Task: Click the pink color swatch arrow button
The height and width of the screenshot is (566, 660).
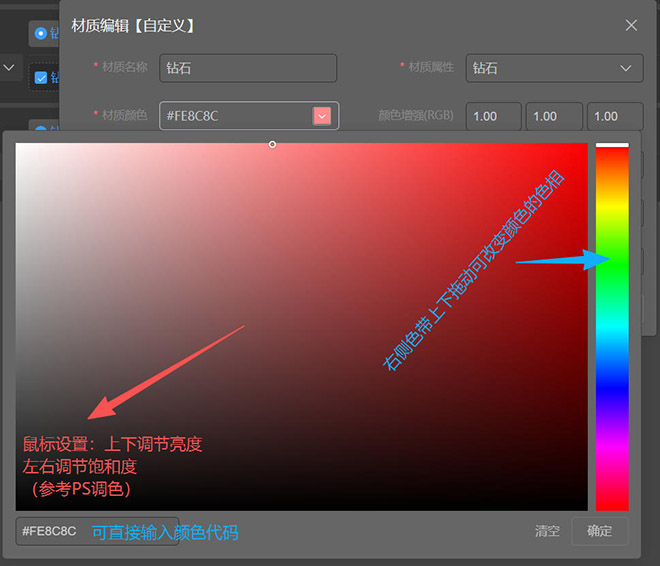Action: (x=322, y=116)
